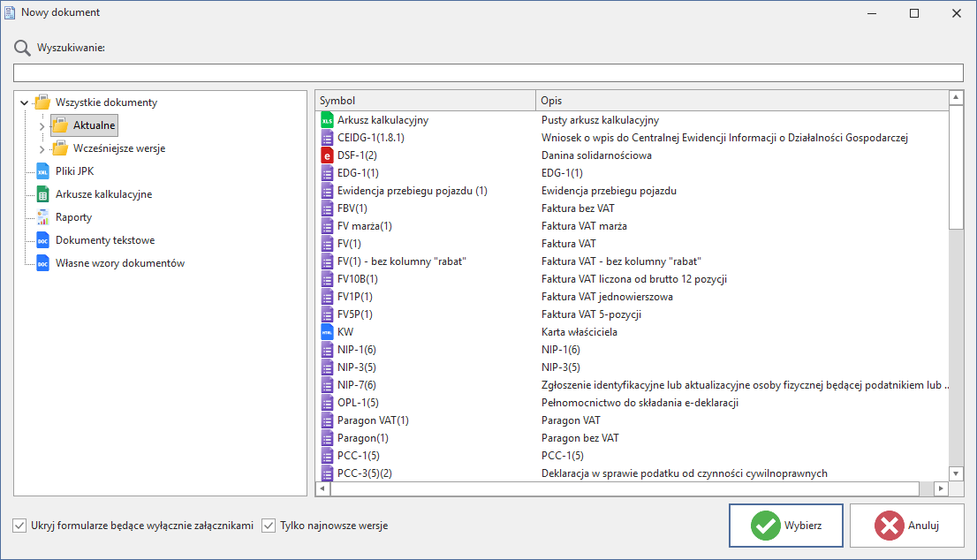Click the Wyszukiwanie search input field
The height and width of the screenshot is (560, 977).
click(488, 73)
